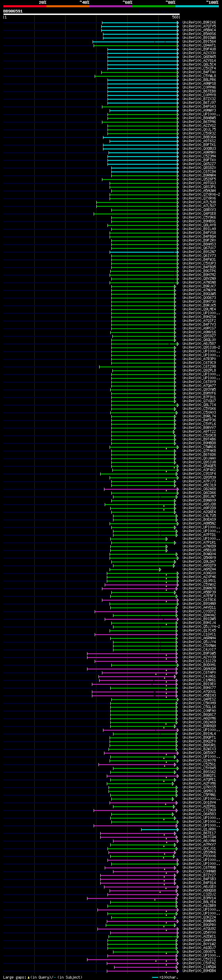Select the UniRef100_B3MV14 label
Viewport: 222px width, 980px height.
point(199,898)
